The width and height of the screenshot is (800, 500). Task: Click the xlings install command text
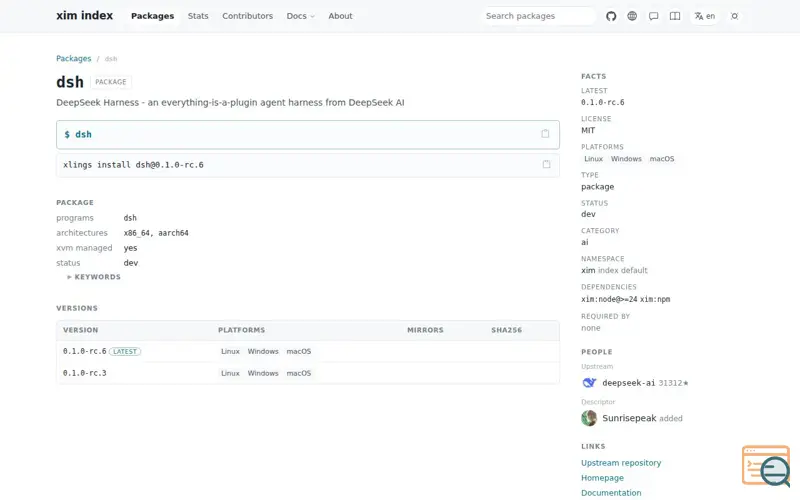pos(133,165)
